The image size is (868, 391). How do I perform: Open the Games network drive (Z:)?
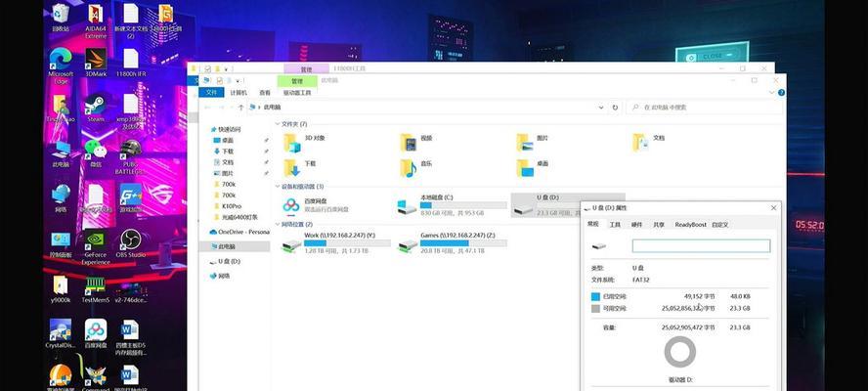[x=408, y=244]
